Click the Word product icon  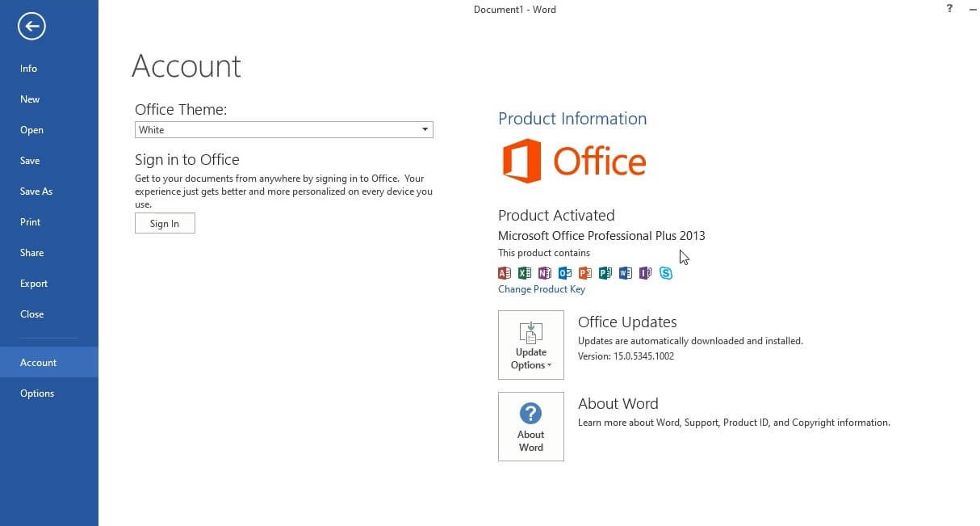tap(626, 273)
